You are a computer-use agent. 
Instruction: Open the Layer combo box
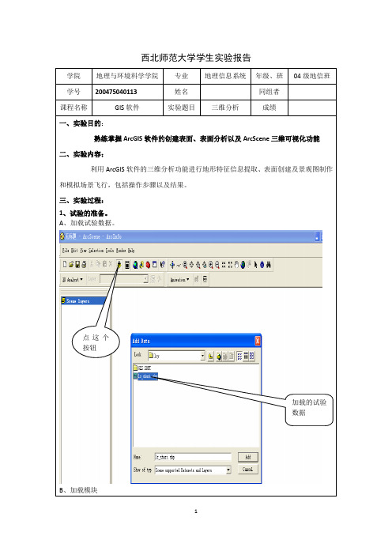(x=124, y=279)
